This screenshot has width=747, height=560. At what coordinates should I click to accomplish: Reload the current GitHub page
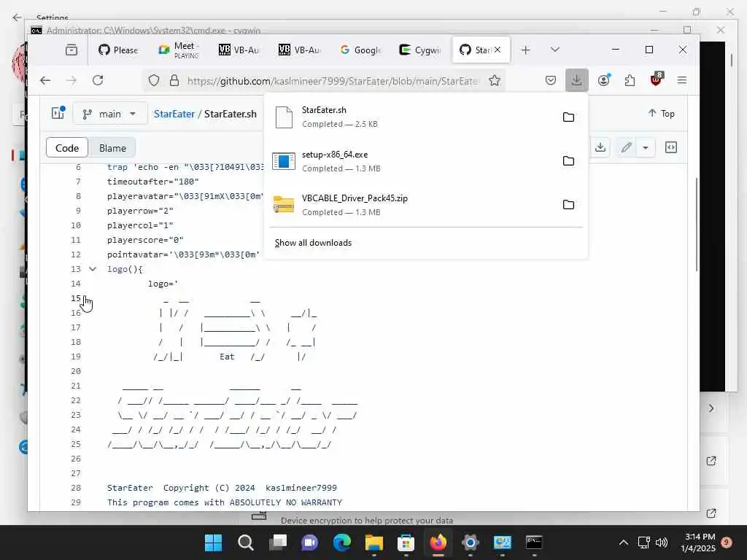pyautogui.click(x=98, y=80)
